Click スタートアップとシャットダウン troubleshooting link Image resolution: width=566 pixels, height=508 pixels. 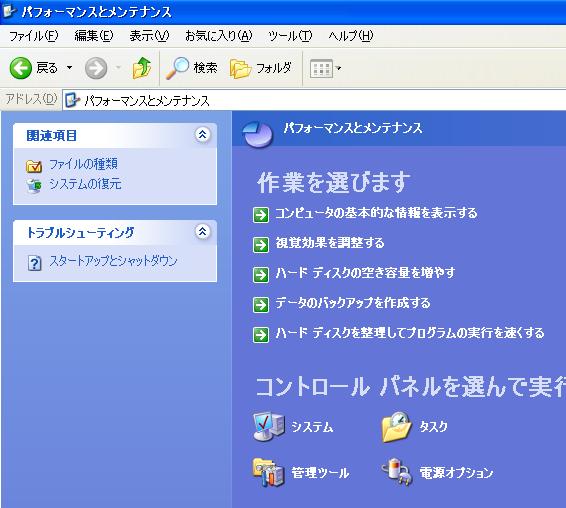[113, 261]
